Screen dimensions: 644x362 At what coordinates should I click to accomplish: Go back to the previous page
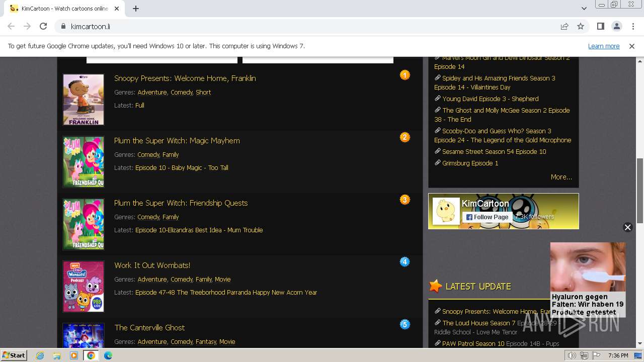point(11,26)
